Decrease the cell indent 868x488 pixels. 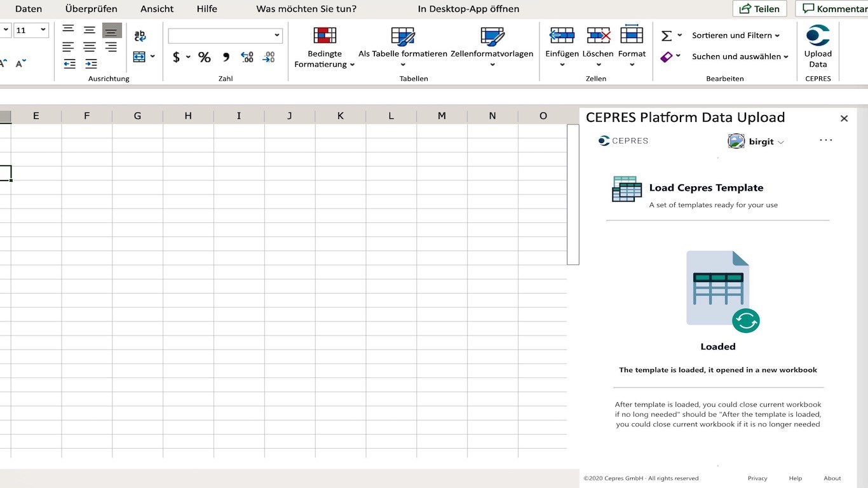69,64
